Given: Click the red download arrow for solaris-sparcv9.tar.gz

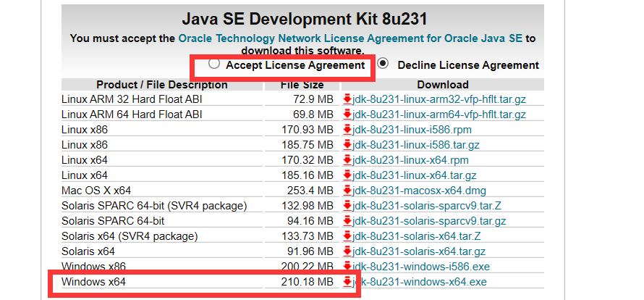Looking at the screenshot, I should pyautogui.click(x=347, y=221).
